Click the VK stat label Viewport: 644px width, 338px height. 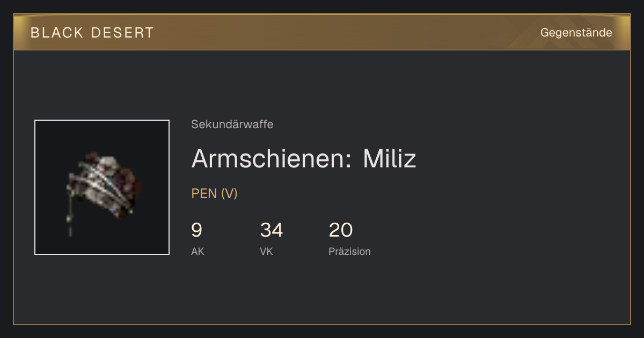click(266, 251)
